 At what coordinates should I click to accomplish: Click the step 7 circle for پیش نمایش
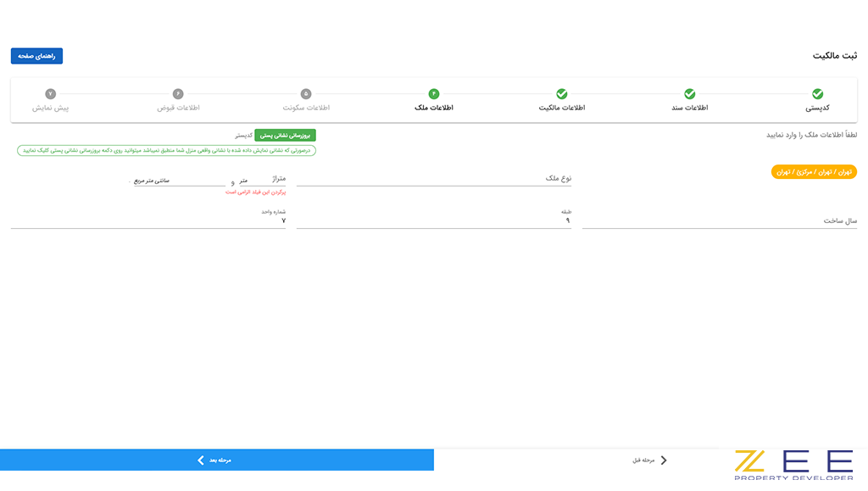click(x=50, y=94)
